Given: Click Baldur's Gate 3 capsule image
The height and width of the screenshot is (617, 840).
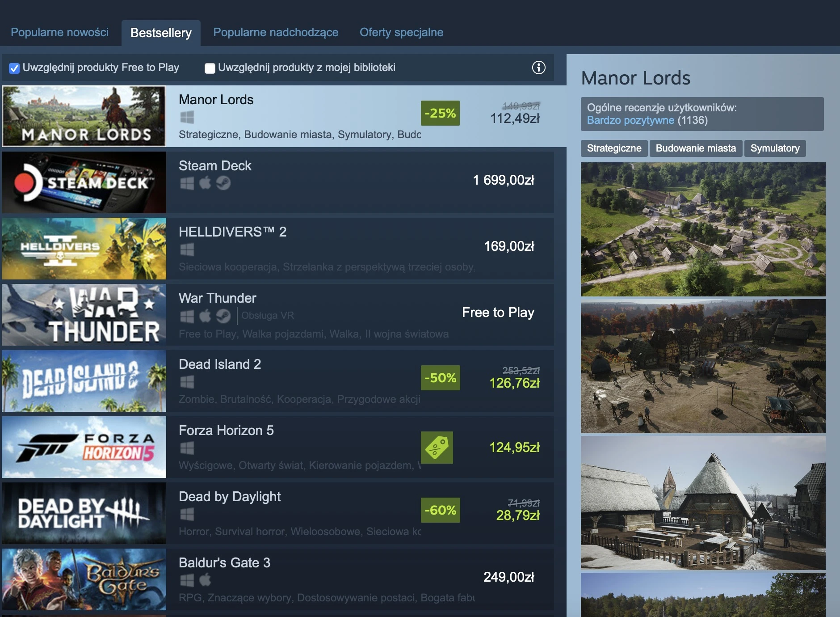Looking at the screenshot, I should pyautogui.click(x=84, y=579).
